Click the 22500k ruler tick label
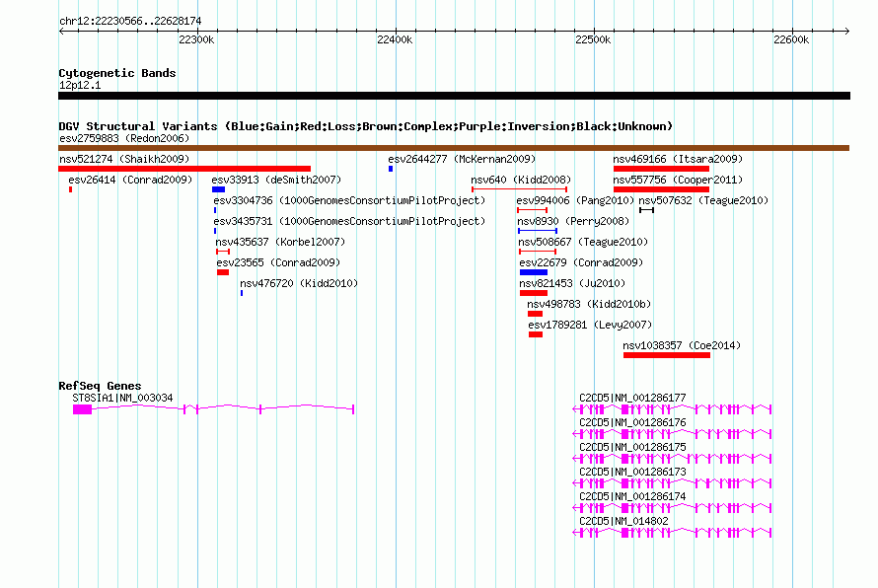Image resolution: width=878 pixels, height=588 pixels. coord(593,39)
